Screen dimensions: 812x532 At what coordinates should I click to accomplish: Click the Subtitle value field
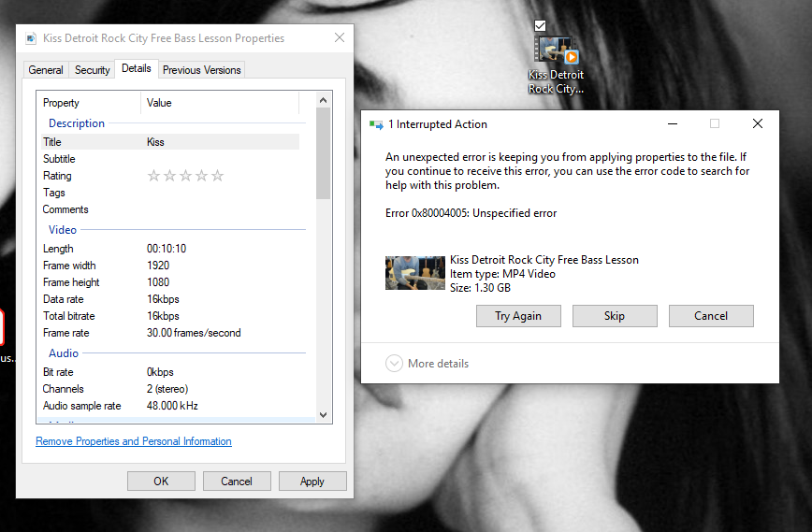(x=220, y=159)
